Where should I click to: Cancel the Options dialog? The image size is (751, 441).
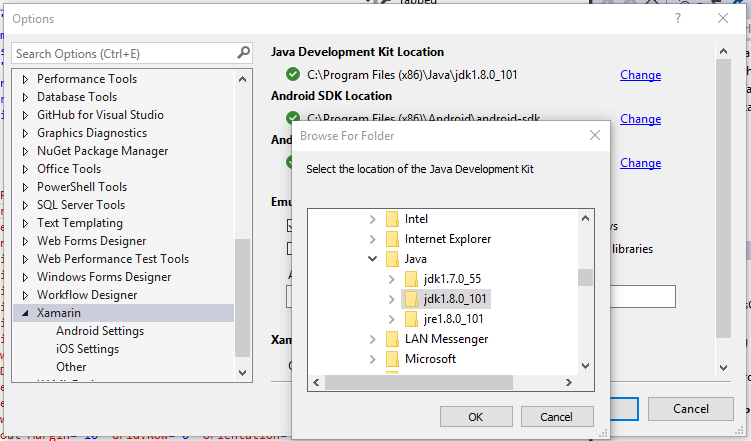(x=691, y=409)
